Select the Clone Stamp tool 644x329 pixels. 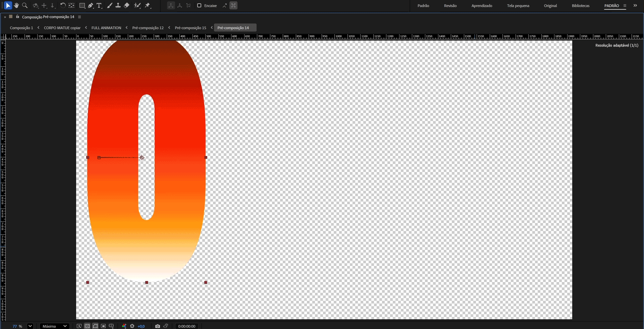tap(118, 6)
